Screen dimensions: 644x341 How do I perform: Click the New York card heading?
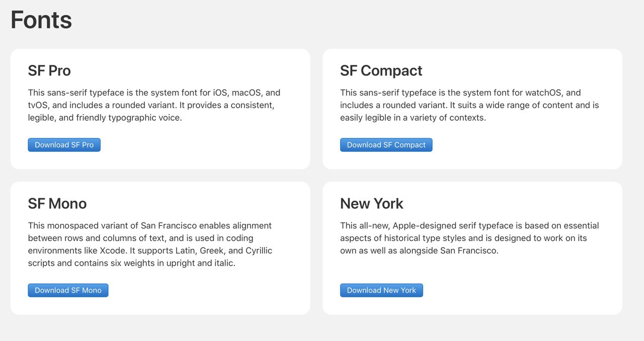point(371,204)
